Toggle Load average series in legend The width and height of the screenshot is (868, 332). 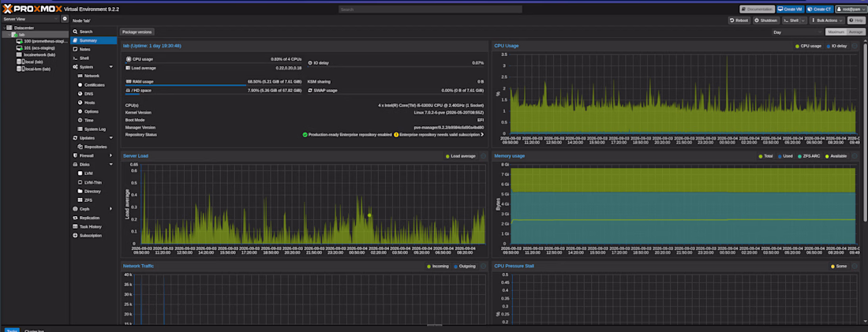(x=461, y=156)
